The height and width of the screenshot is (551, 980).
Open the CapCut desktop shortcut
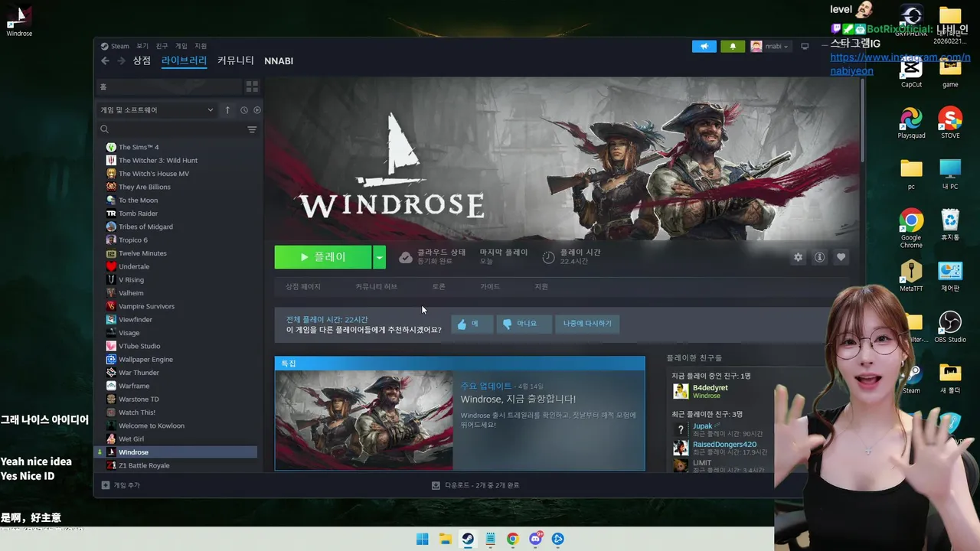[911, 73]
